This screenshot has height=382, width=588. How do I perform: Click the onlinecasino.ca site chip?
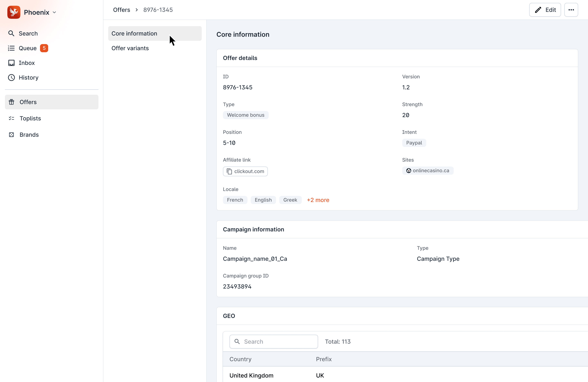(428, 171)
